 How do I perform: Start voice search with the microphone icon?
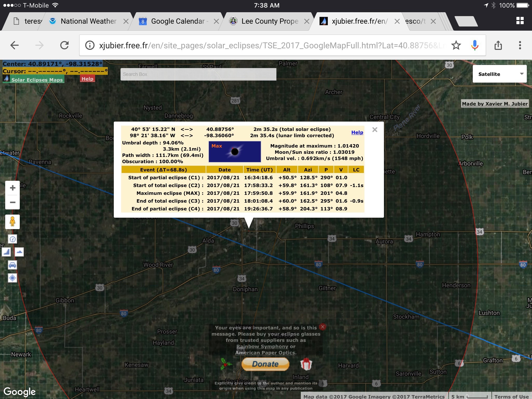coord(475,45)
